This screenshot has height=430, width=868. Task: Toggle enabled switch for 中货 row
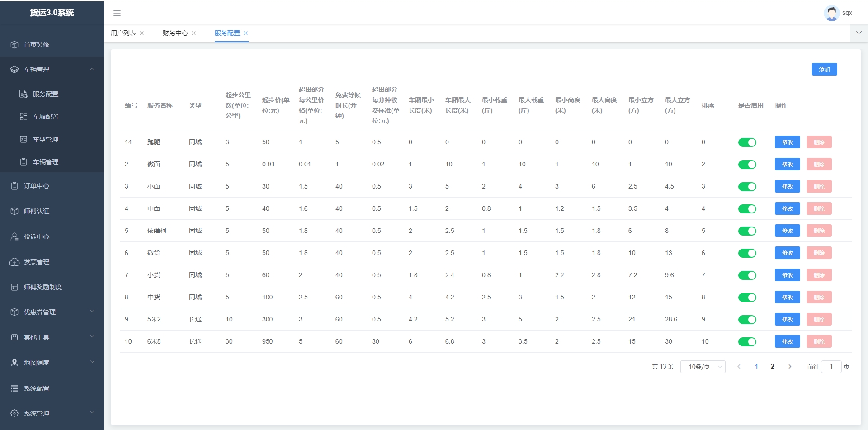[747, 298]
